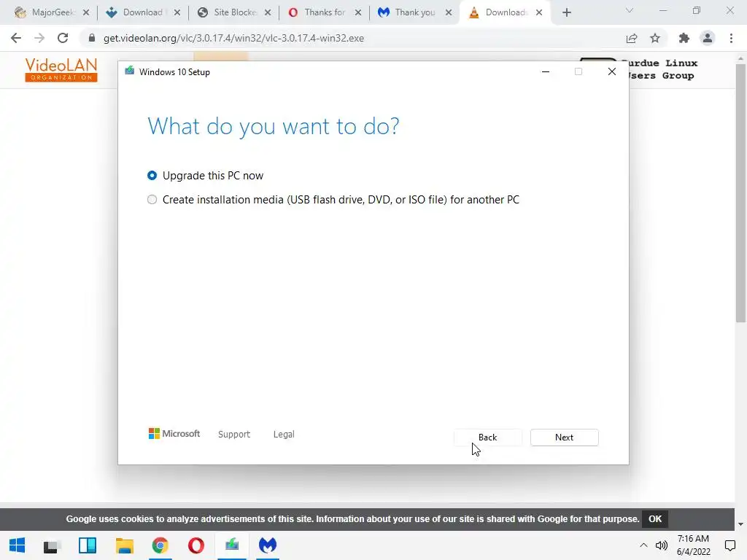Image resolution: width=747 pixels, height=560 pixels.
Task: Select Upgrade this PC now option
Action: (x=205, y=176)
